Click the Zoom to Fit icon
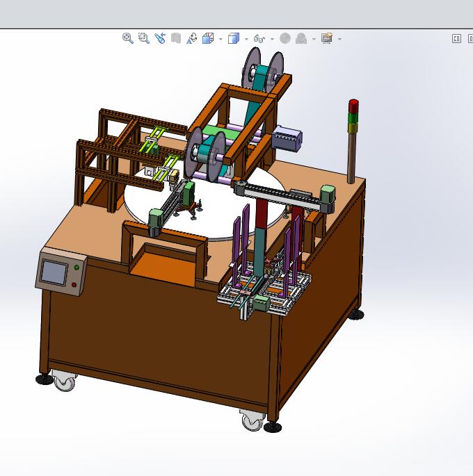Screen dimensions: 473x476 click(127, 38)
